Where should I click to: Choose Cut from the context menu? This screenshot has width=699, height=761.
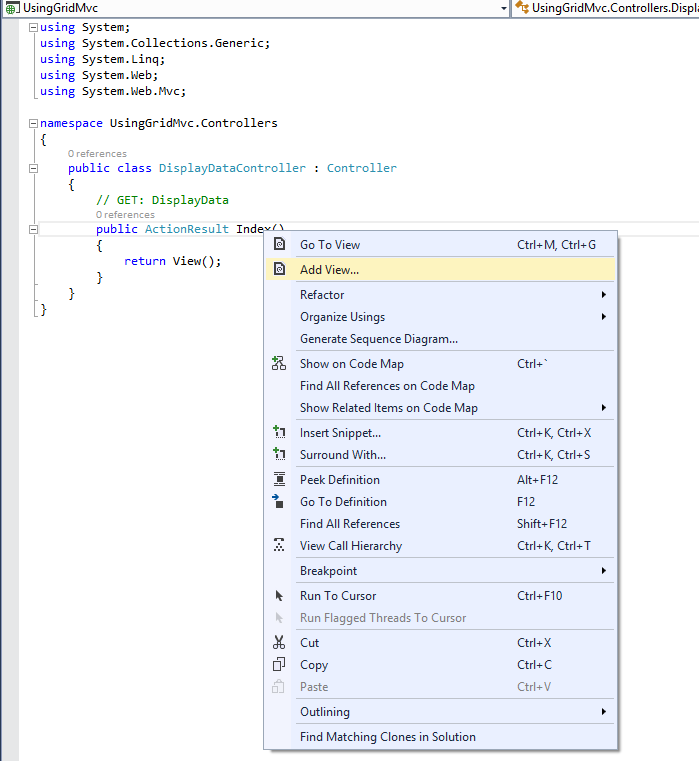[441, 643]
